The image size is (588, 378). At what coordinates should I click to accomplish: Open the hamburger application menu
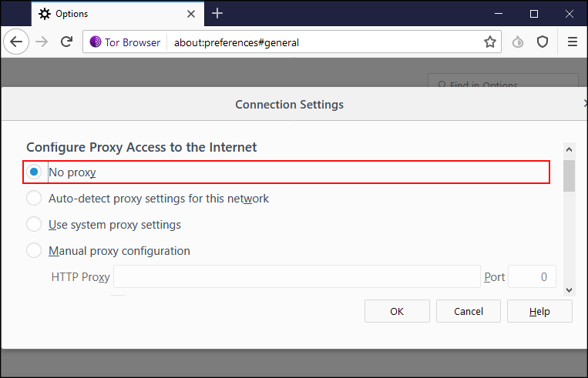(x=572, y=42)
